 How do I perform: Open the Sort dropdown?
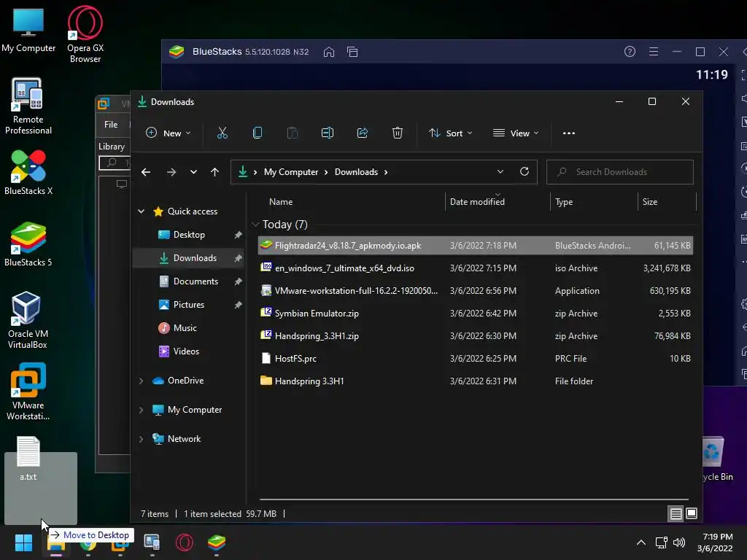450,133
